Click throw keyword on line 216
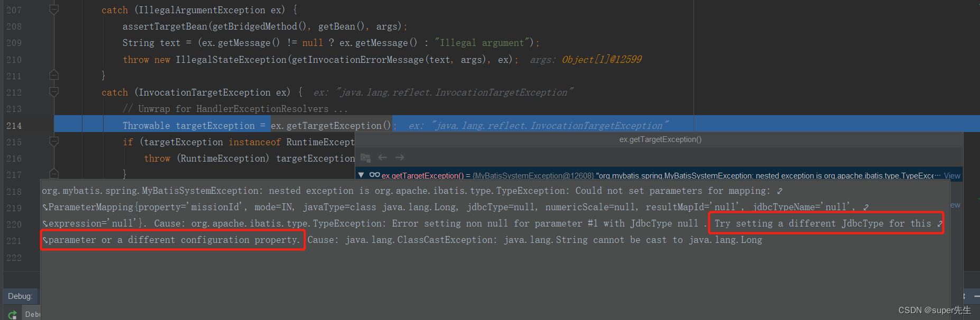Screen dimensions: 980x320 tap(157, 158)
